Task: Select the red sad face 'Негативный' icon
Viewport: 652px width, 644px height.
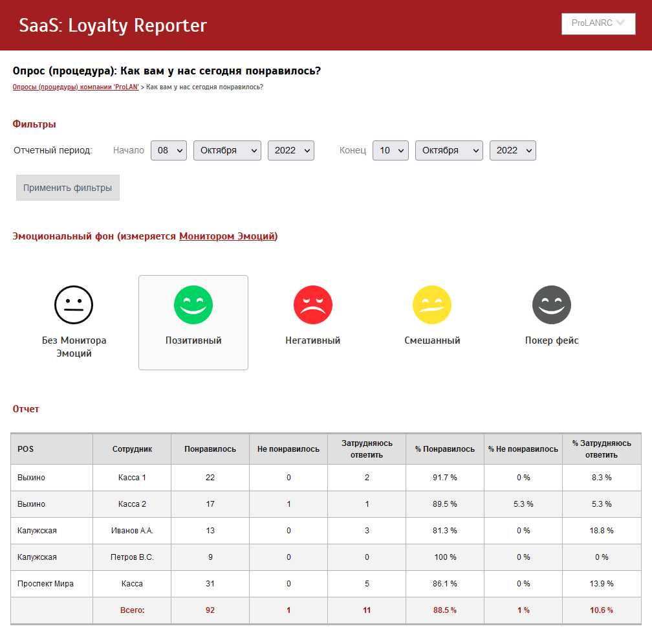Action: tap(313, 305)
